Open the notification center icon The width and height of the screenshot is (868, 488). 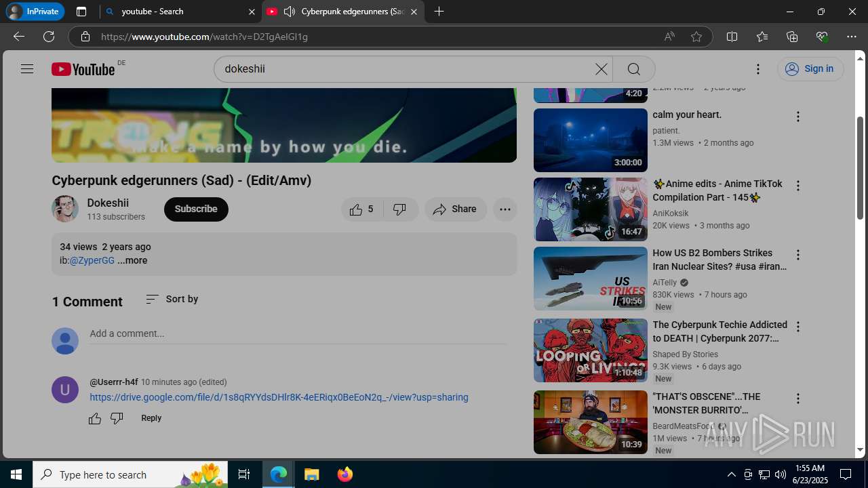click(x=846, y=474)
